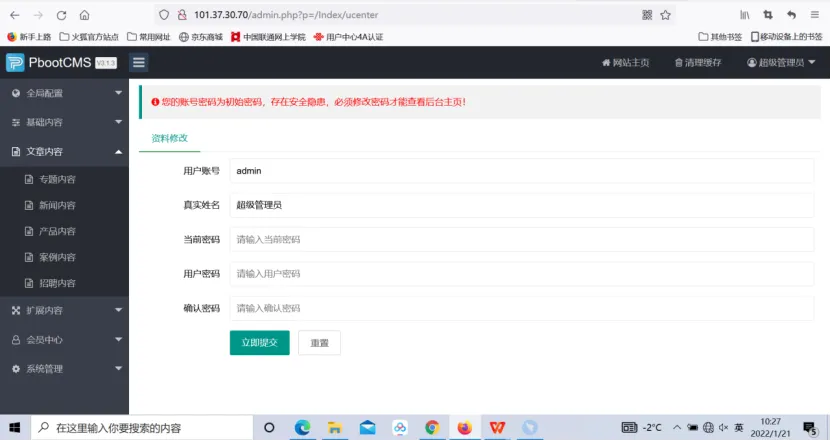Select the 资料修改 tab

[x=170, y=138]
